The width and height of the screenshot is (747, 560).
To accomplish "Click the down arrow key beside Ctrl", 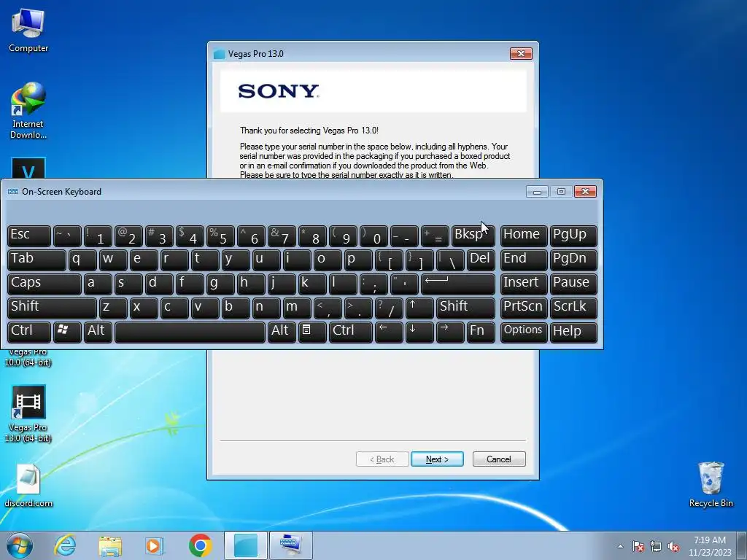I will click(419, 332).
